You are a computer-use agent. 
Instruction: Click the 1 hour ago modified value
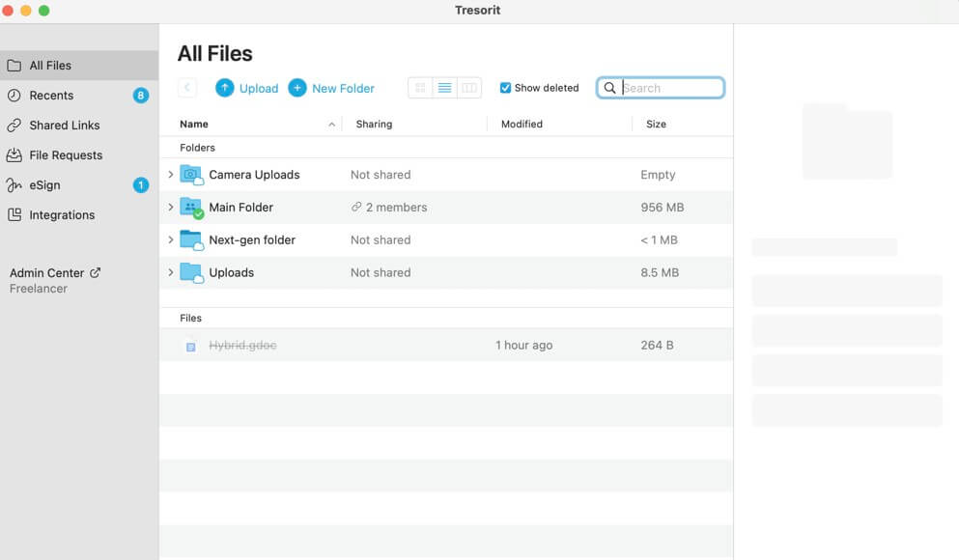(x=524, y=346)
